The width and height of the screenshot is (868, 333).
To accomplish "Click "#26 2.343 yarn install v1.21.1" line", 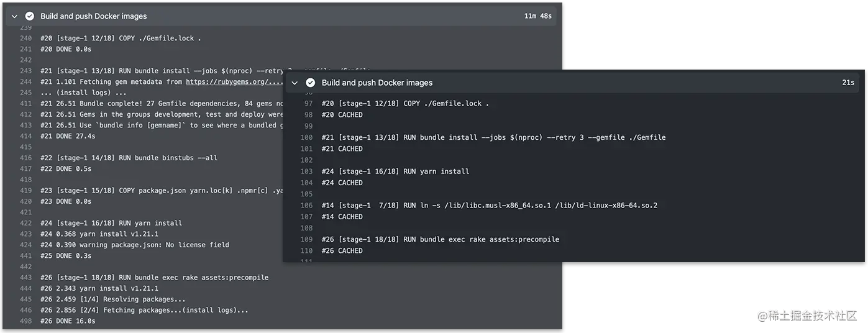I will pyautogui.click(x=99, y=288).
